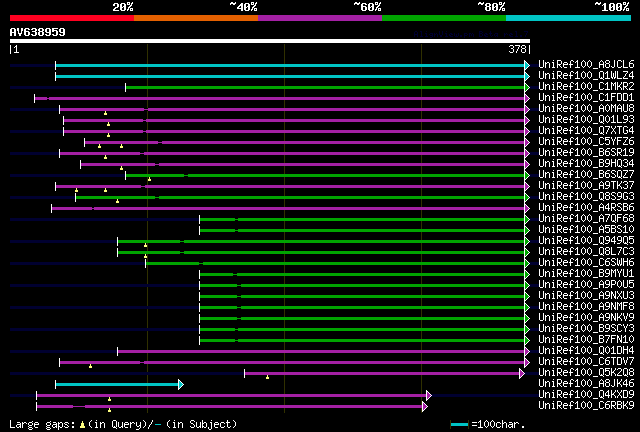Click the cyan alignment bar for Q1WLZ4
Viewport: 640px width, 432px height.
(290, 76)
